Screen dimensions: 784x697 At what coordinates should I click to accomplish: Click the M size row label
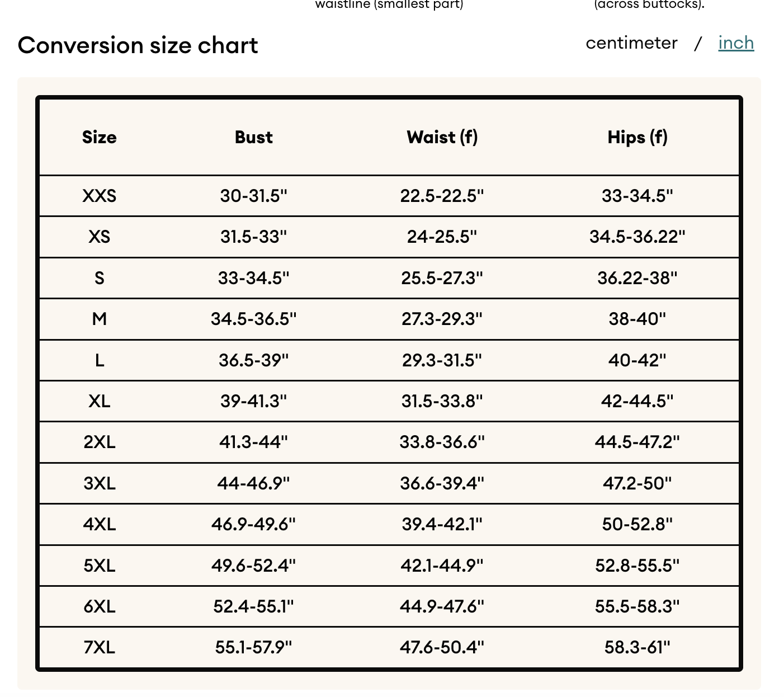100,319
